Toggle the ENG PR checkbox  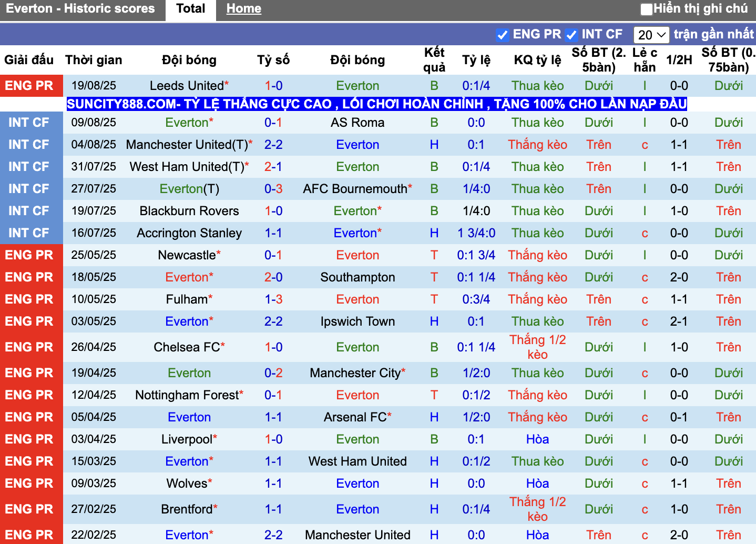(502, 35)
